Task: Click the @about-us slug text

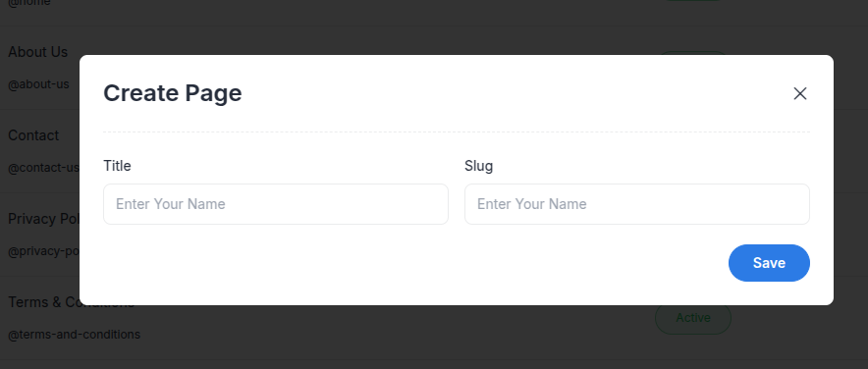Action: [38, 84]
